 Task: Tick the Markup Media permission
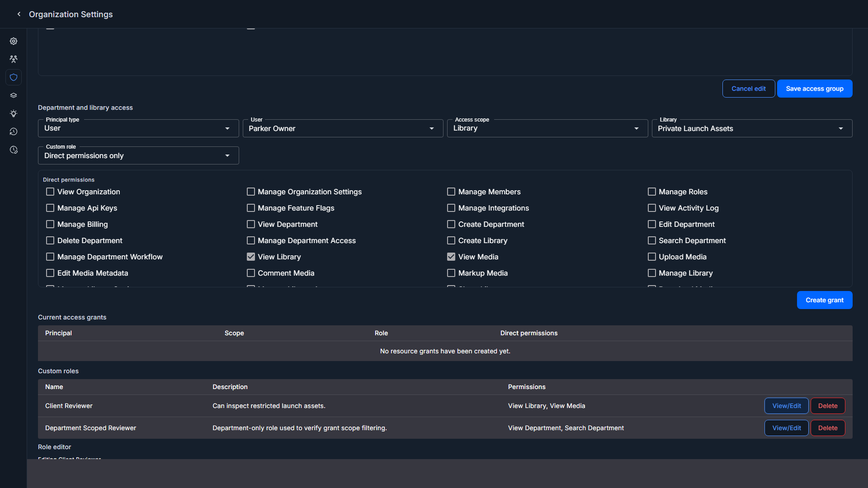coord(451,273)
